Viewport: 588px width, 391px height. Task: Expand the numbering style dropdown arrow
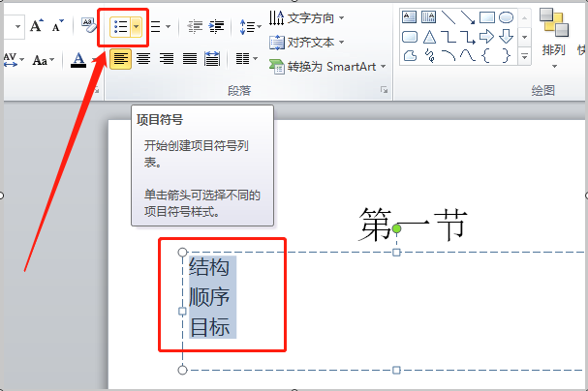coord(168,26)
